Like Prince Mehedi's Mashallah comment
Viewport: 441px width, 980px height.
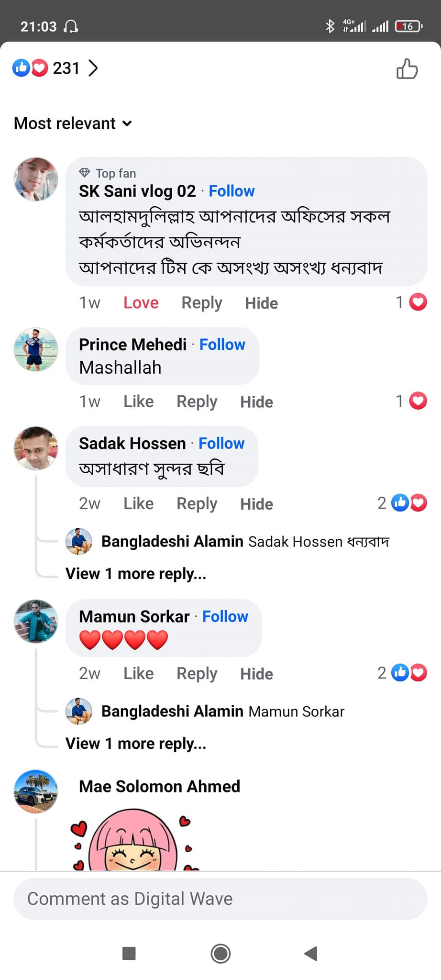pos(138,402)
